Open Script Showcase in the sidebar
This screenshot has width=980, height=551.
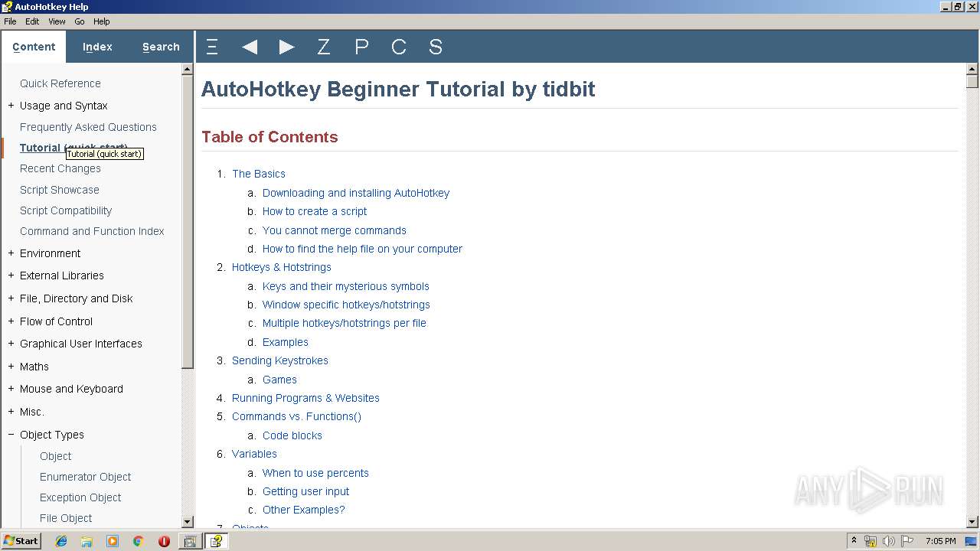60,190
